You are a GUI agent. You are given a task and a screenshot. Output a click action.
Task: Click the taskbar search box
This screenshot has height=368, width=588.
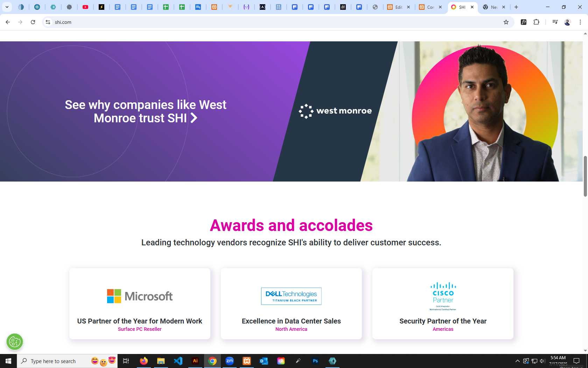click(67, 361)
